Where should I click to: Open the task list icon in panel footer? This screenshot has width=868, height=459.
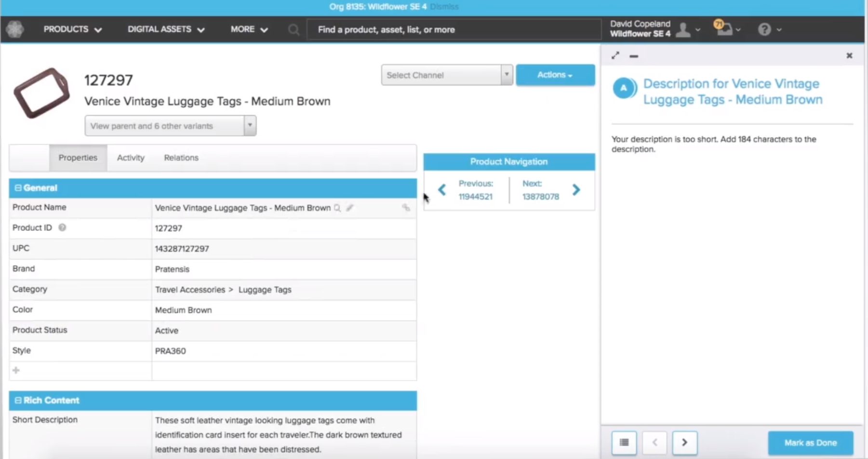624,443
